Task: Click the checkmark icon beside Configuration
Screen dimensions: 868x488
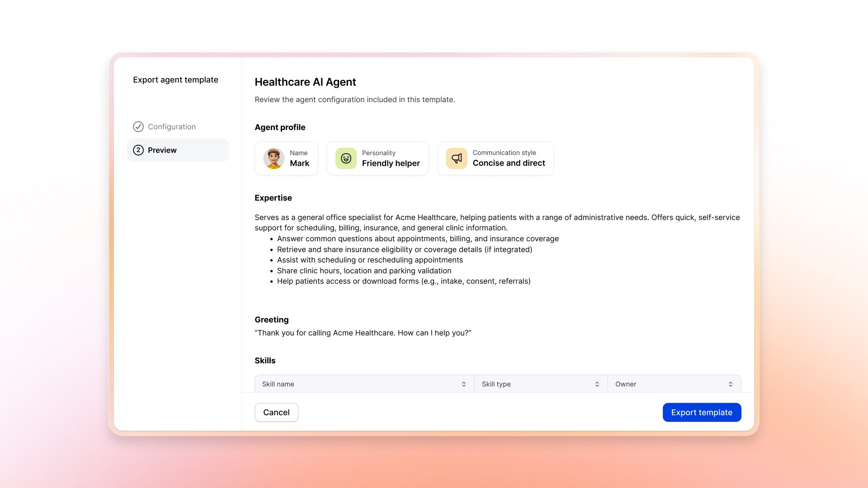Action: 138,127
